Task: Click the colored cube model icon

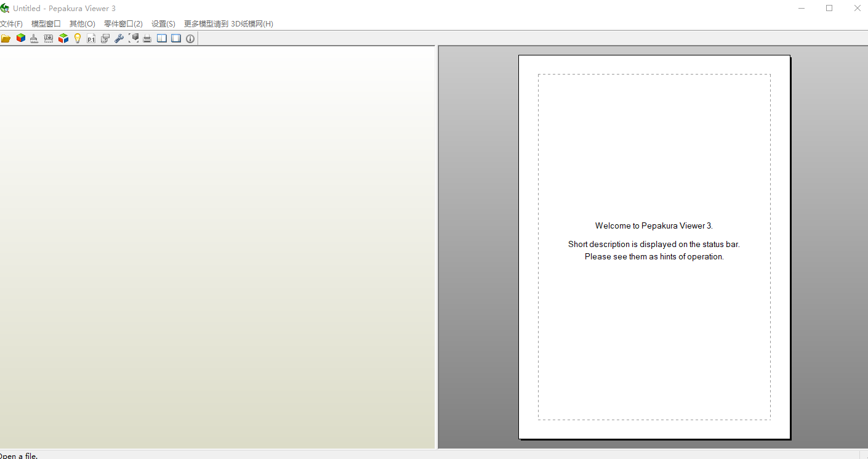Action: 21,38
